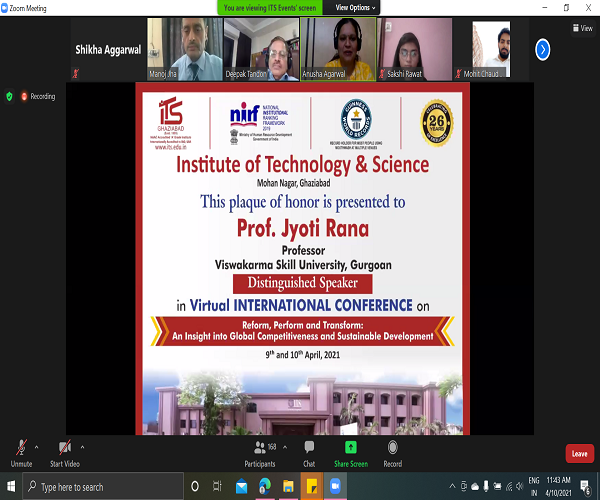Select Manoj Jha's video thumbnail
The image size is (600, 500).
pos(185,50)
